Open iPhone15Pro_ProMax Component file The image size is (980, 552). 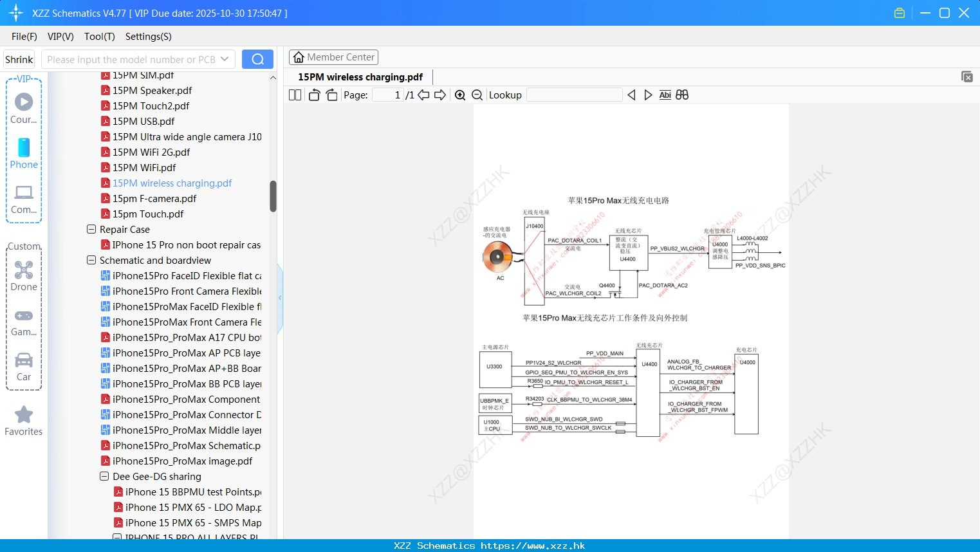(x=181, y=400)
